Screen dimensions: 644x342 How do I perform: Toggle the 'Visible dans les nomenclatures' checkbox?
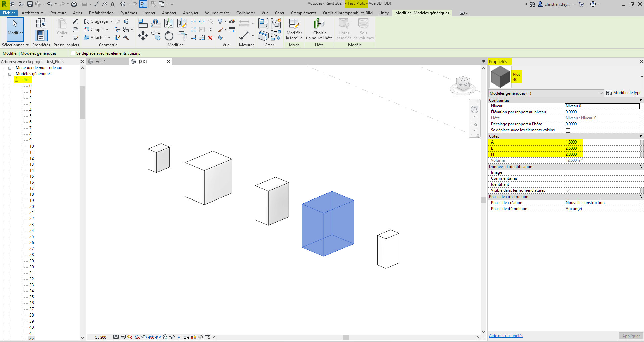568,190
